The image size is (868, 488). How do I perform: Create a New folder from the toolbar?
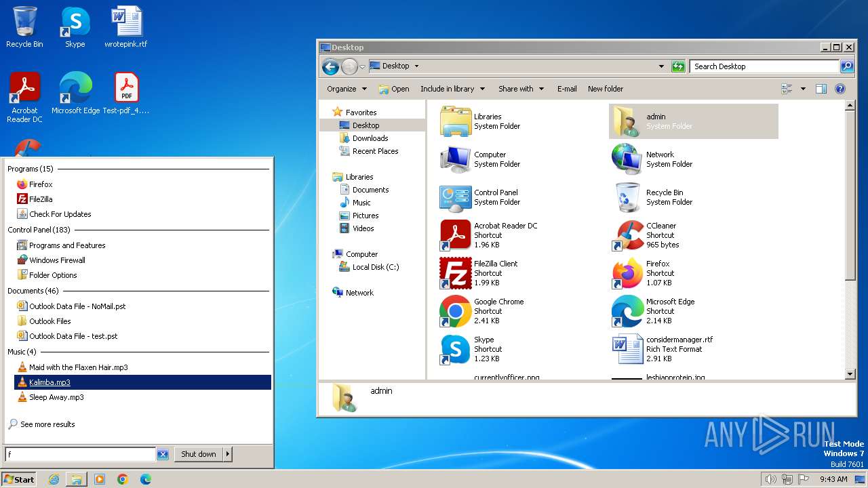(x=606, y=89)
